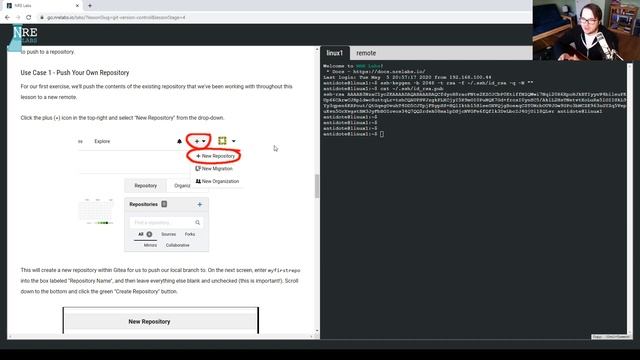
Task: Click the plus dropdown in the Gitea screenshot
Action: point(200,141)
